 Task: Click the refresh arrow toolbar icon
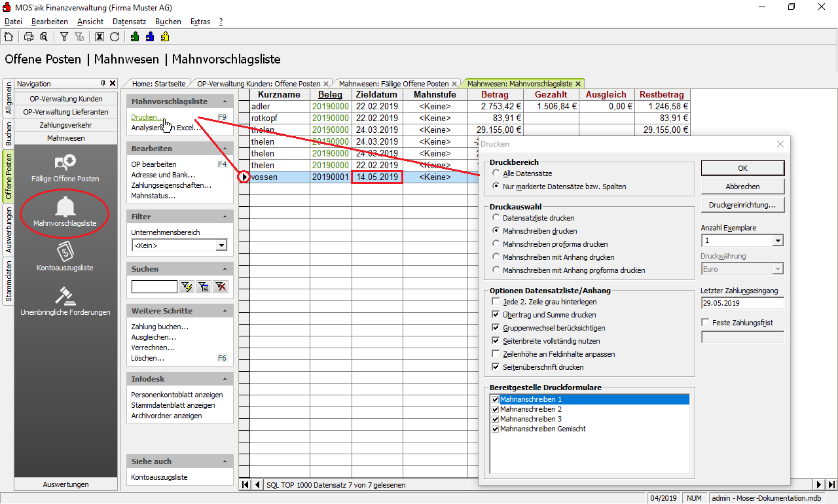click(115, 37)
